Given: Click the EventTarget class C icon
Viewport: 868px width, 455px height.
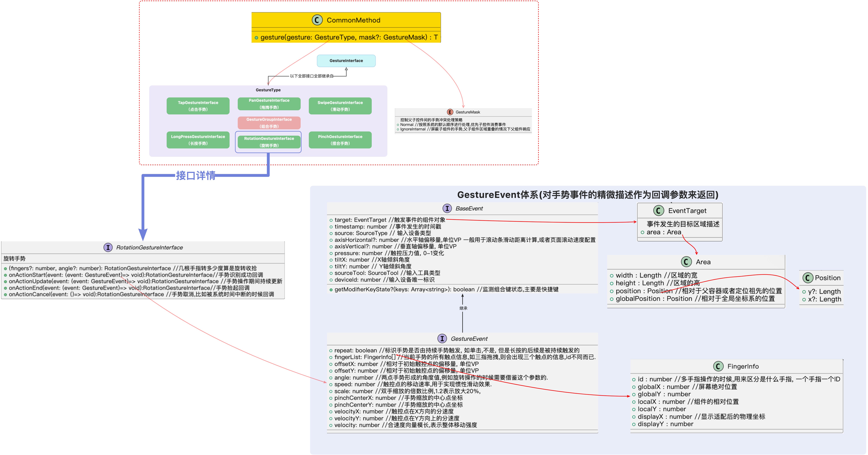Looking at the screenshot, I should pos(659,211).
